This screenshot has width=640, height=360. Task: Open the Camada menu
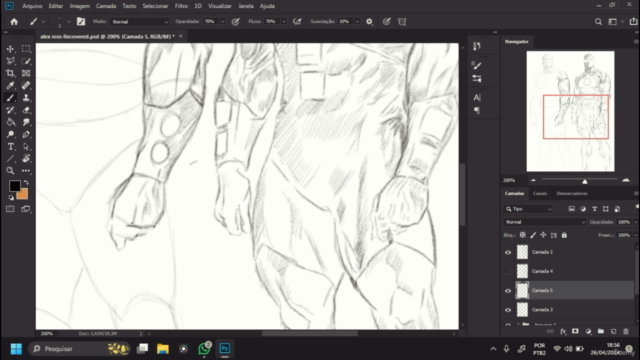click(x=106, y=6)
